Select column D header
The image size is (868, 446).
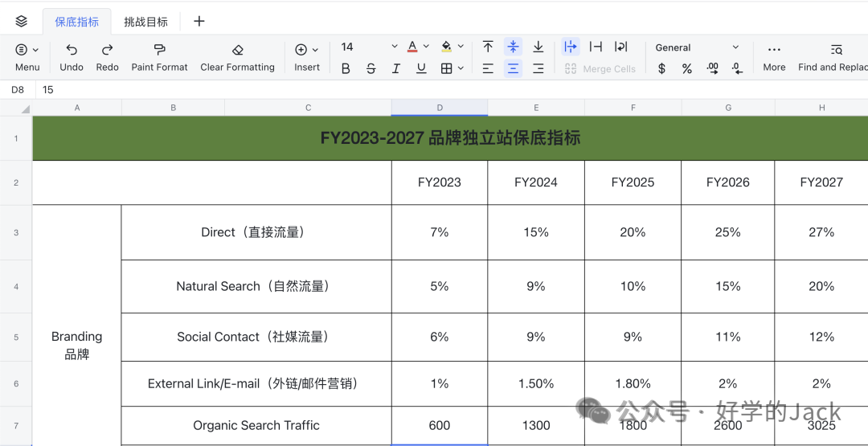click(x=440, y=108)
